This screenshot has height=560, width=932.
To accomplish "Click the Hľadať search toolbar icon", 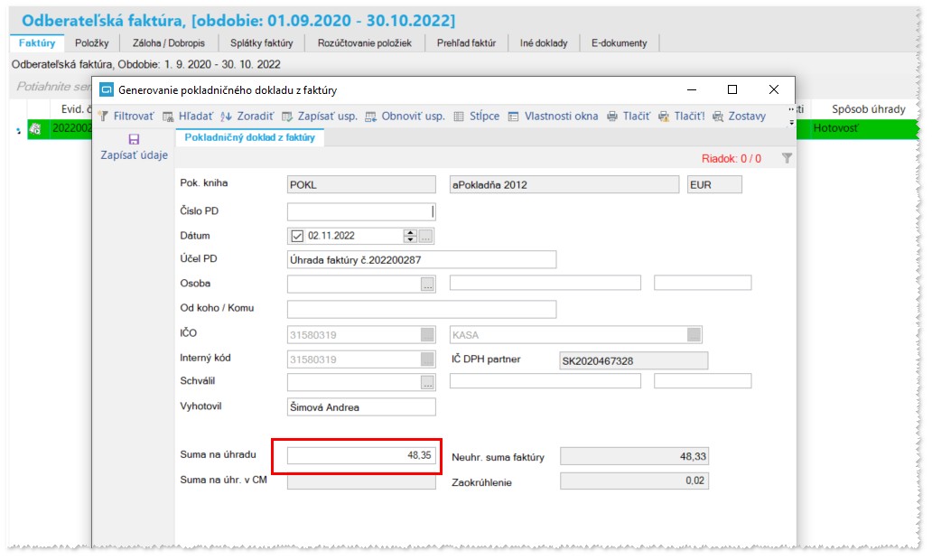I will pos(168,117).
